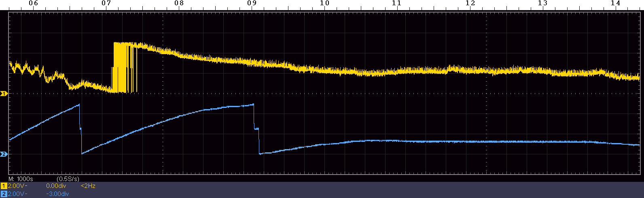644x198 pixels.
Task: Click the 06 time axis label
Action: 33,3
